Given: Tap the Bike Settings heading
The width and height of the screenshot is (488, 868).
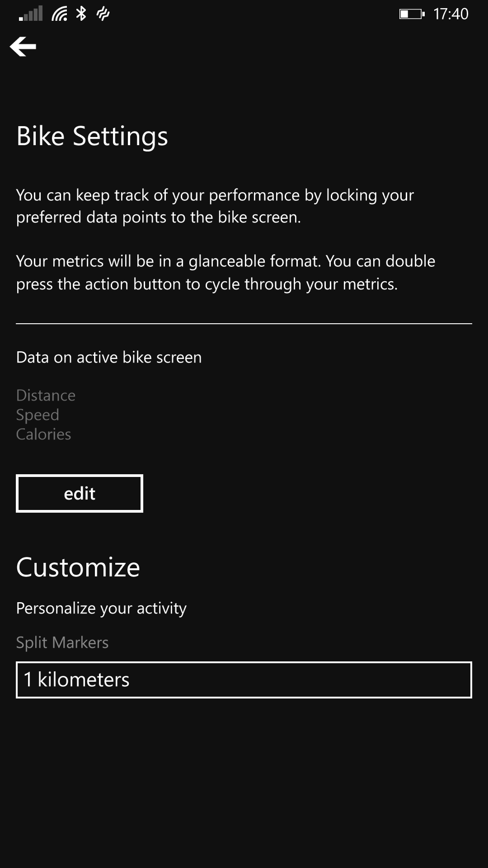Looking at the screenshot, I should point(92,137).
